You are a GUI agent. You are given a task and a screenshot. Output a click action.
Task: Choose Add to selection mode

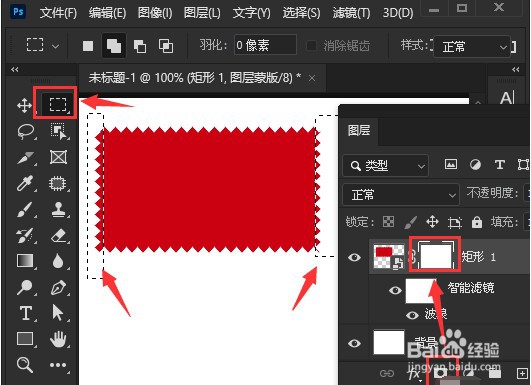pos(114,46)
